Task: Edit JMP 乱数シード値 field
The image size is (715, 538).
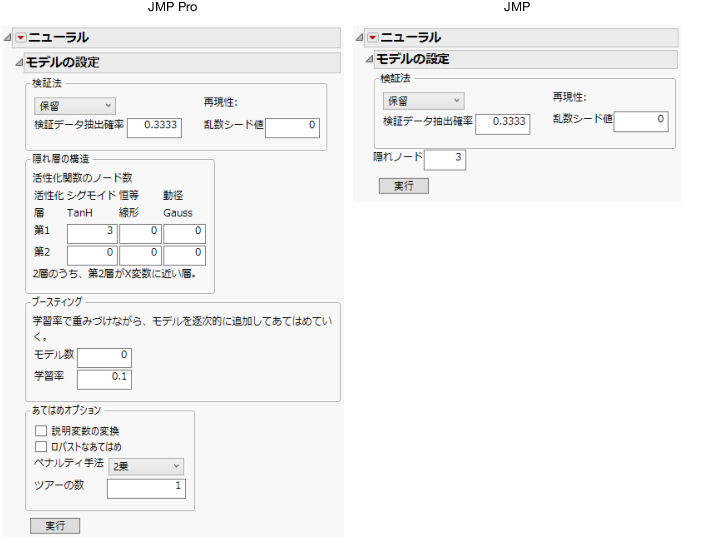Action: point(641,122)
